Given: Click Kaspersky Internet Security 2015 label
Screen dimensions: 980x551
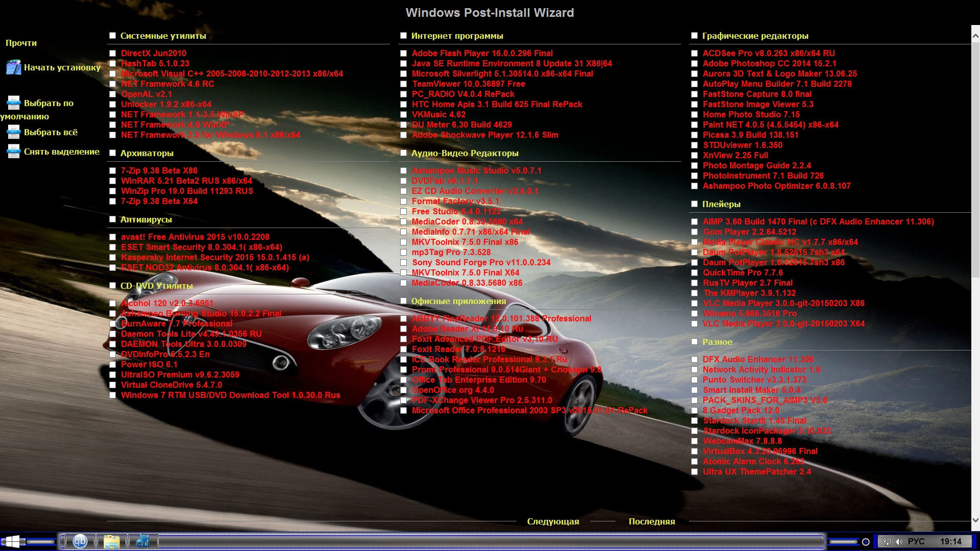Looking at the screenshot, I should coord(215,257).
